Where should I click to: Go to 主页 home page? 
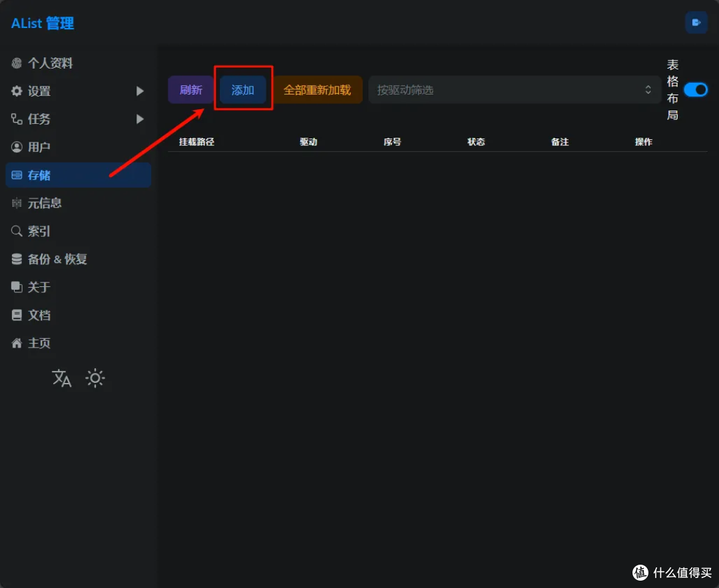point(79,343)
